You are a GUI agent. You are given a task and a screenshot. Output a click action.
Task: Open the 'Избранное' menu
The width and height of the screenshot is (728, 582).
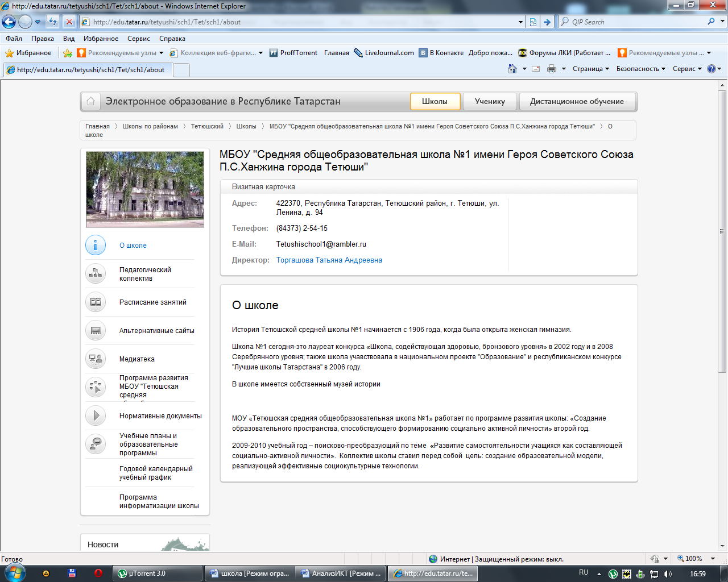pyautogui.click(x=101, y=39)
